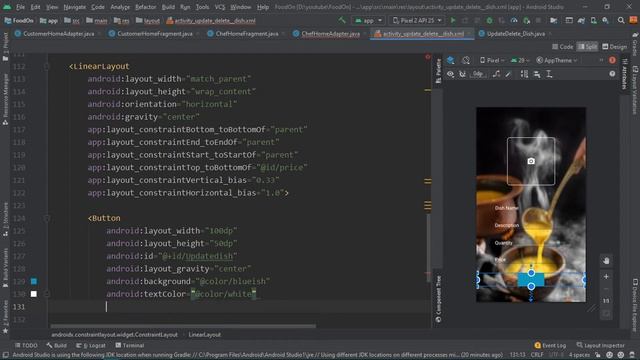Open the Analyze menu
This screenshot has width=640, height=360.
click(120, 7)
